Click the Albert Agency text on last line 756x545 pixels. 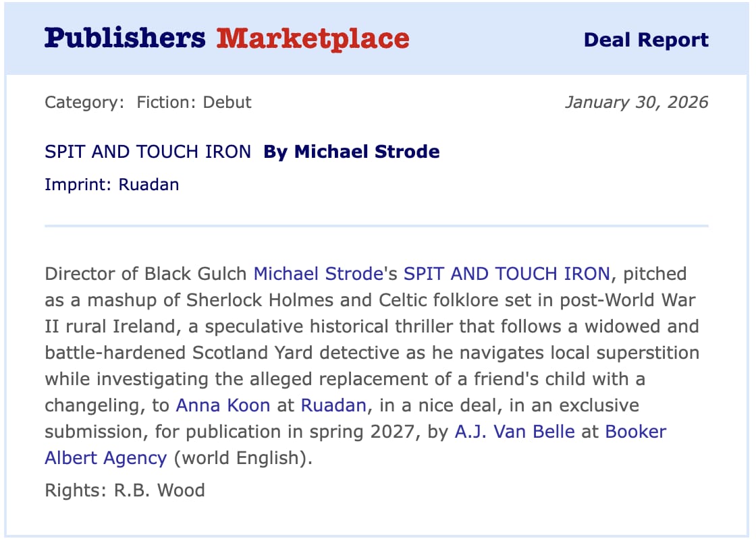click(x=105, y=458)
